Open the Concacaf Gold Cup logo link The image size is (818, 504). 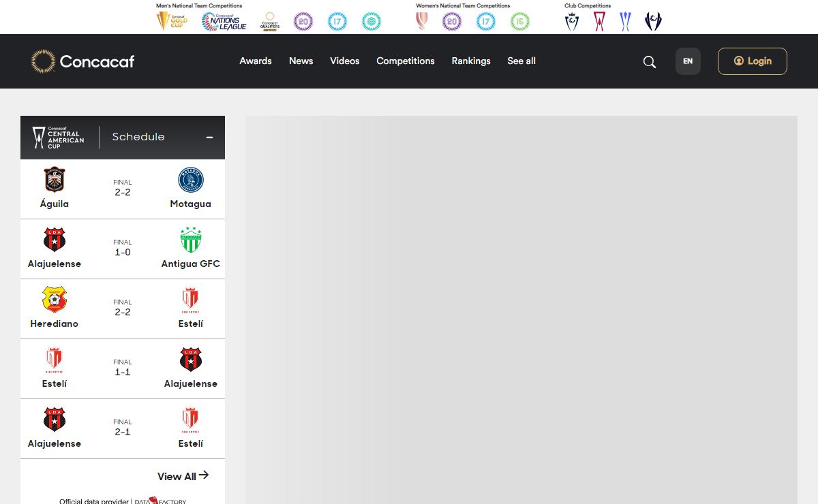[172, 21]
